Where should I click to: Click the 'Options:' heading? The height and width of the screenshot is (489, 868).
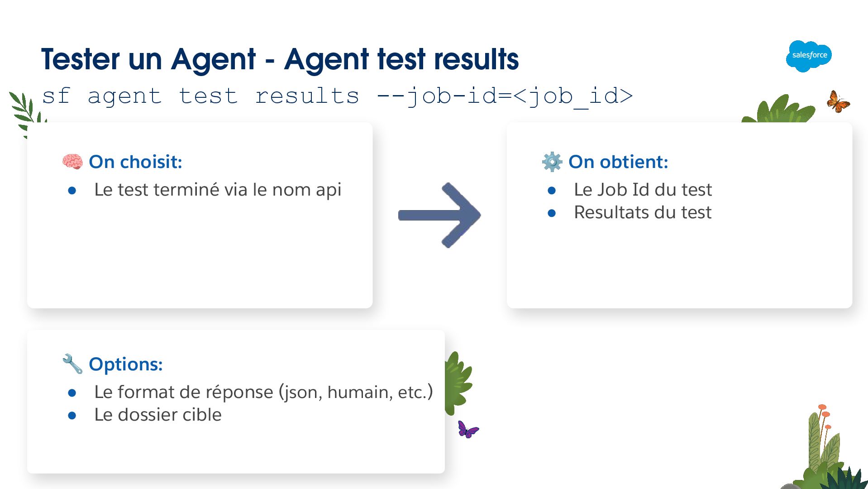[x=125, y=364]
